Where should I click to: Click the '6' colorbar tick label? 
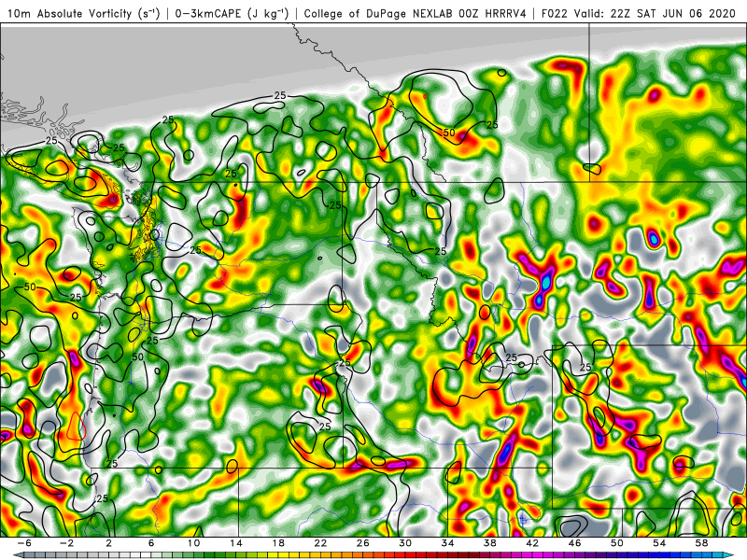[151, 543]
